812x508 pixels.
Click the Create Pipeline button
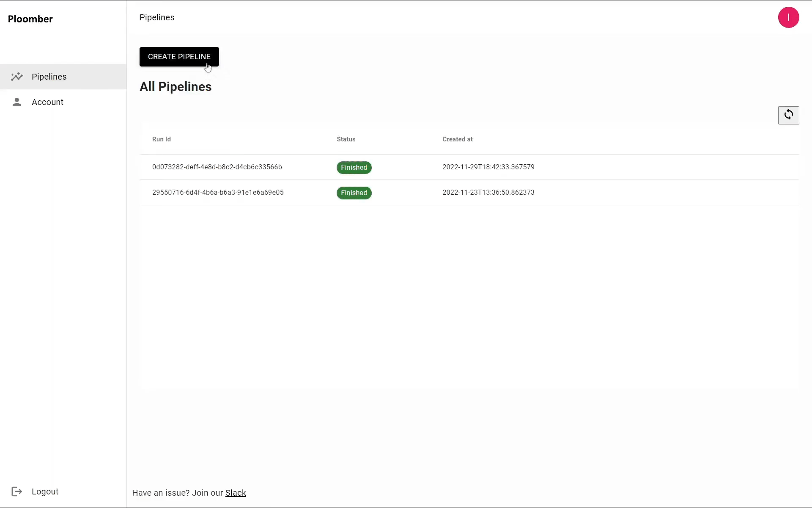179,57
